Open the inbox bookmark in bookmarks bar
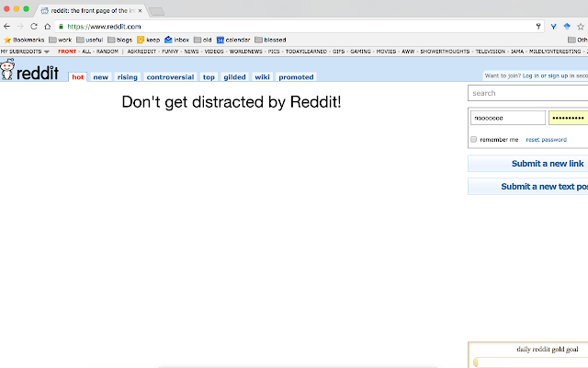 pos(175,40)
